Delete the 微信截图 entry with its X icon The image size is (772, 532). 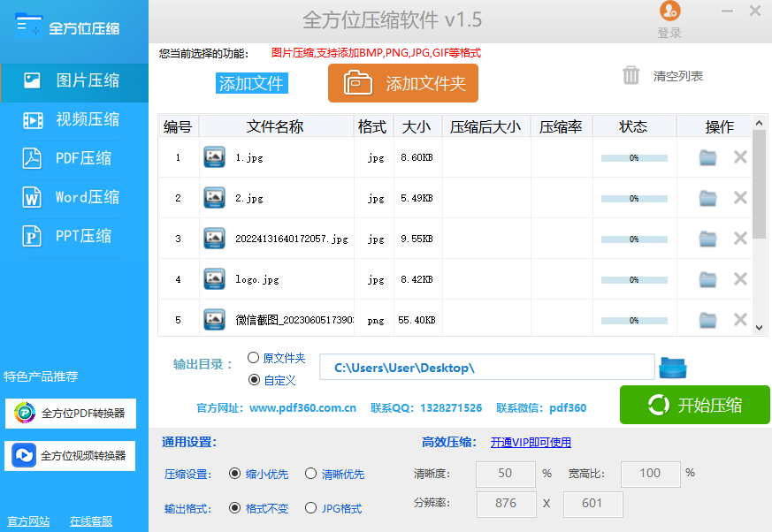(738, 319)
